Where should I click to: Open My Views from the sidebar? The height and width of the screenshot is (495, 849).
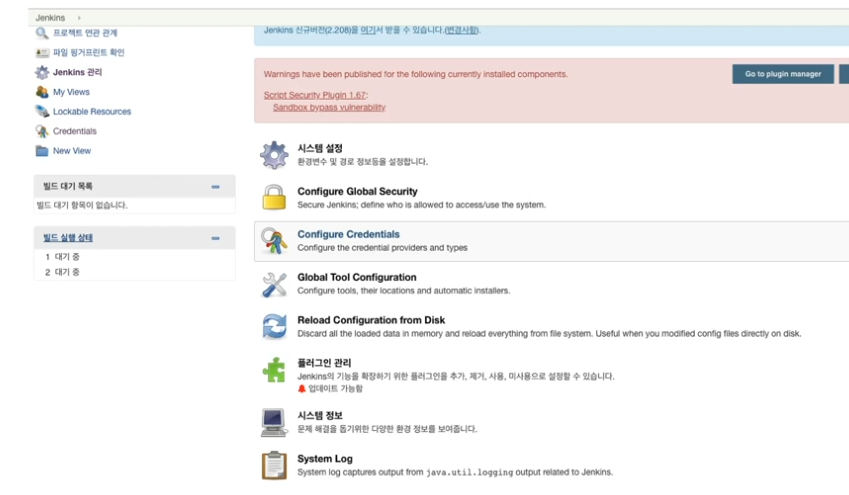(71, 92)
